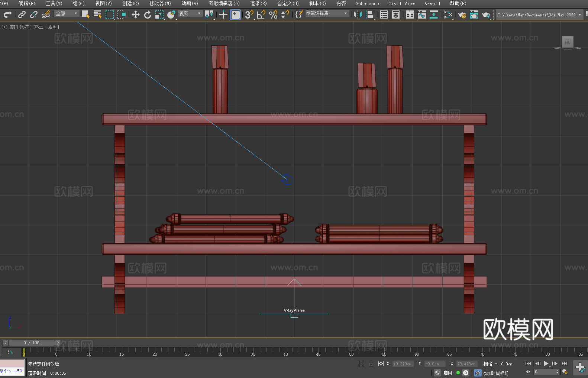Click the Unlink selection icon
Viewport: 588px width, 378px height.
tap(34, 14)
